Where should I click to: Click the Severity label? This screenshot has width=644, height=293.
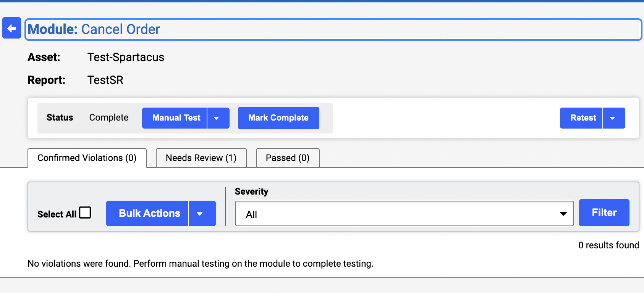[251, 192]
